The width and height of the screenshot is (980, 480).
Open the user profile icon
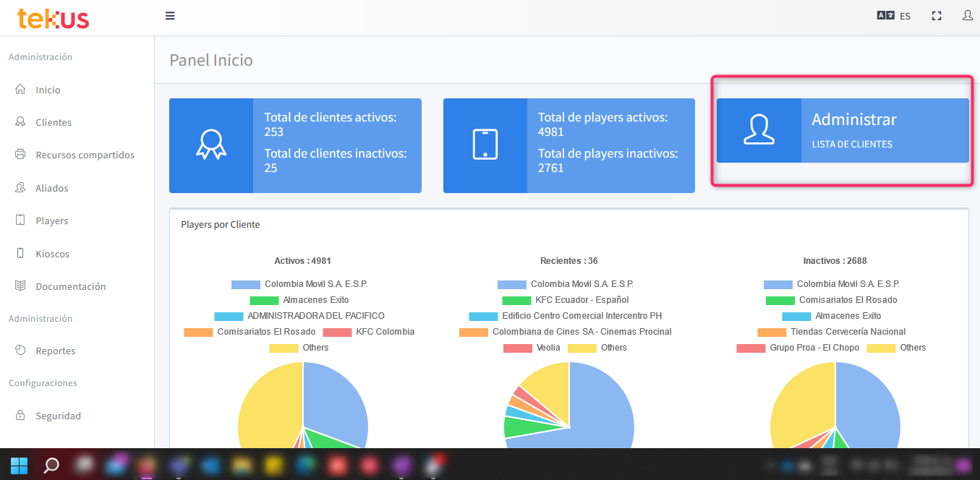click(967, 15)
